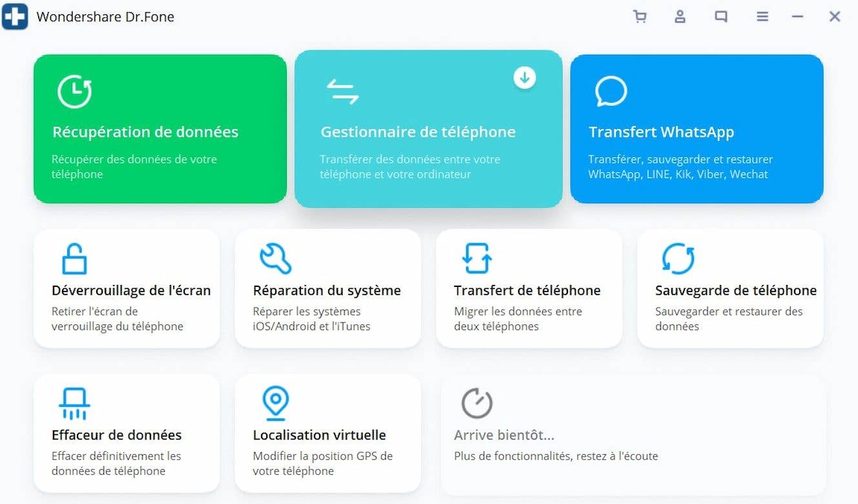Open the shopping cart in the top bar
Viewport: 858px width, 504px height.
640,16
